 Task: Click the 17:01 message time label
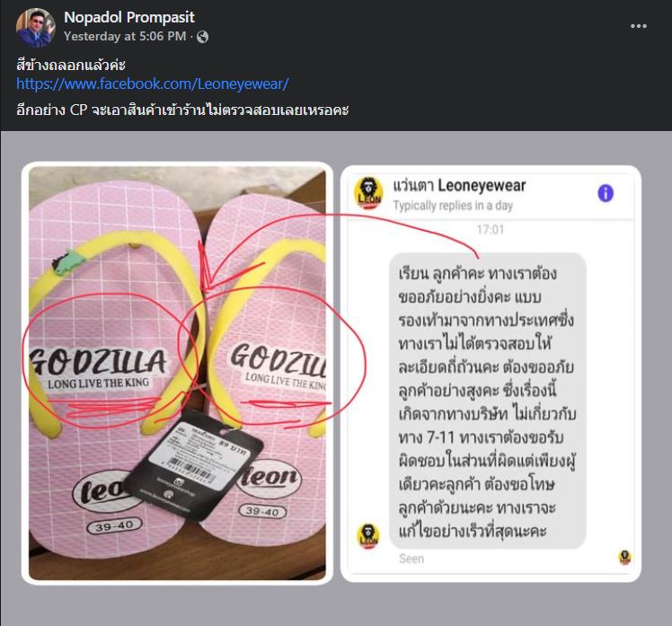pos(491,230)
